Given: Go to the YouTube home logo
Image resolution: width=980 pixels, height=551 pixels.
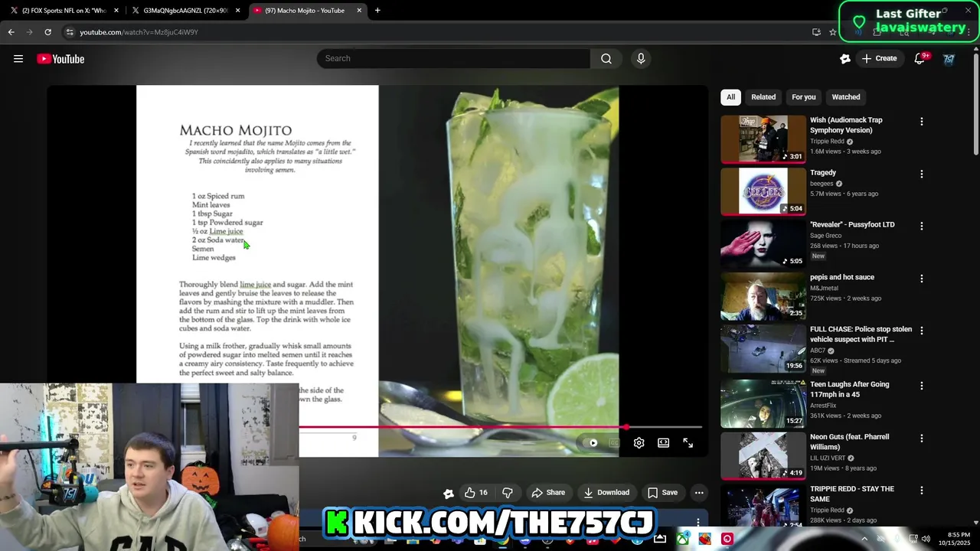Looking at the screenshot, I should click(60, 59).
